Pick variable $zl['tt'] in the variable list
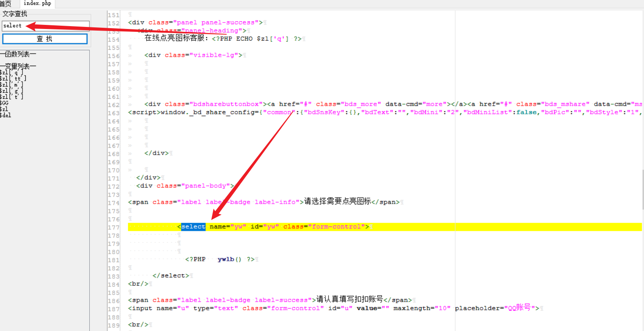The image size is (644, 331). click(13, 78)
